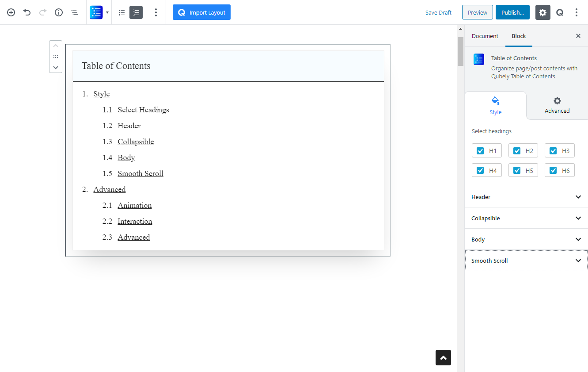
Task: Expand the Body panel
Action: pos(526,239)
